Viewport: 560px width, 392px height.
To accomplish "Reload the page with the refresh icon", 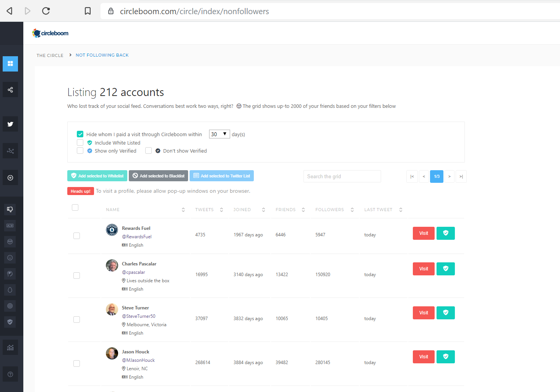I will [46, 11].
